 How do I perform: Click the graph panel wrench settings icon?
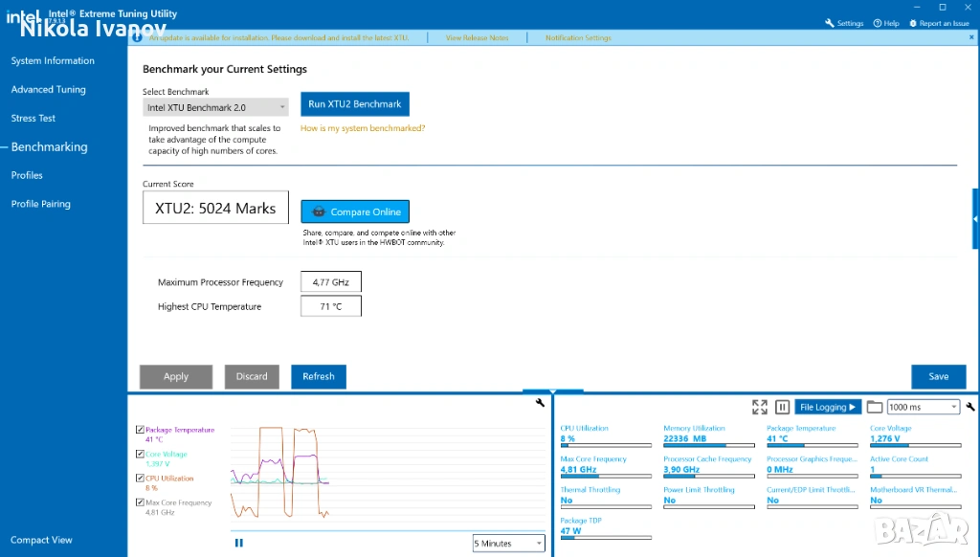click(x=541, y=403)
